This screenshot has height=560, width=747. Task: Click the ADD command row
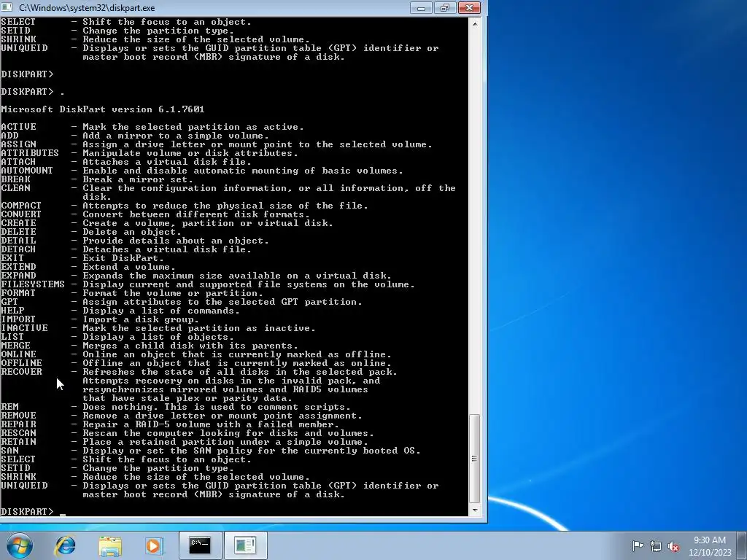135,135
